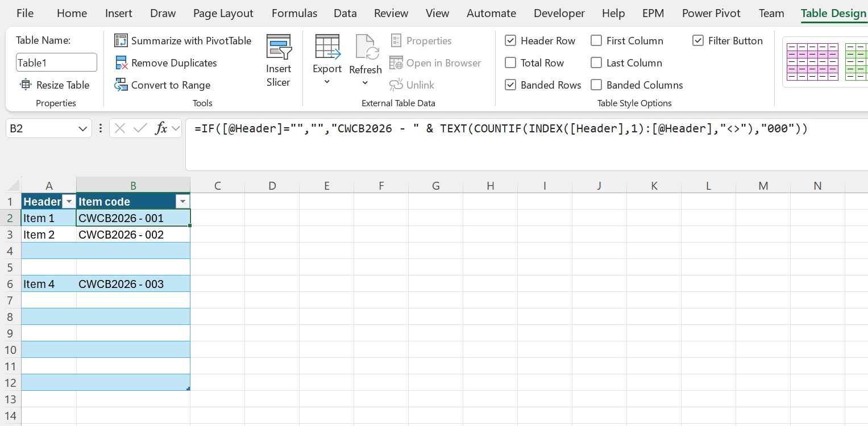Click Unlink icon
Image resolution: width=868 pixels, height=426 pixels.
(396, 85)
